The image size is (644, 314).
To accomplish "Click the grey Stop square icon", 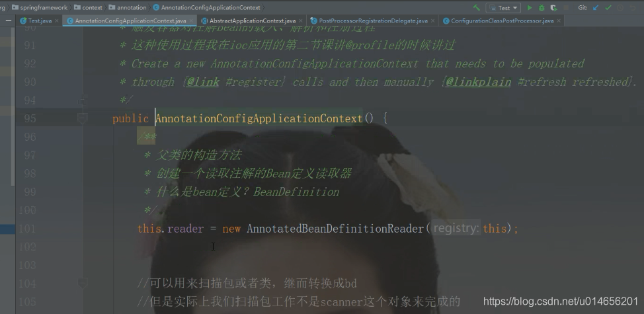I will [566, 8].
